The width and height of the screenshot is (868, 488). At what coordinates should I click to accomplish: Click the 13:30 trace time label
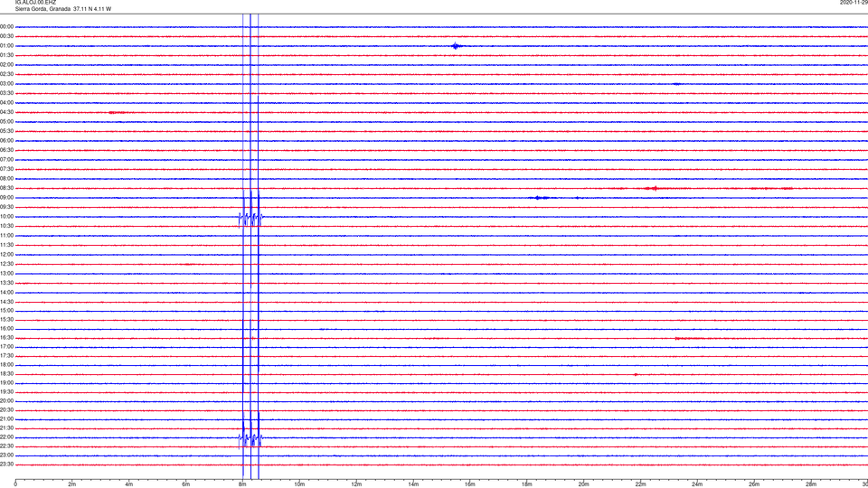(6, 283)
